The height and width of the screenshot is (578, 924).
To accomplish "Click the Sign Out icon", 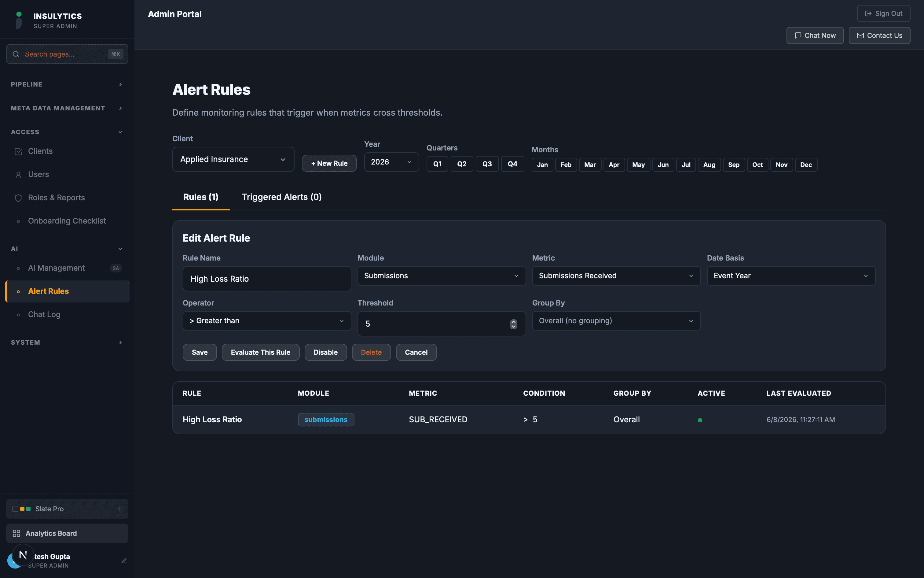I will [868, 13].
